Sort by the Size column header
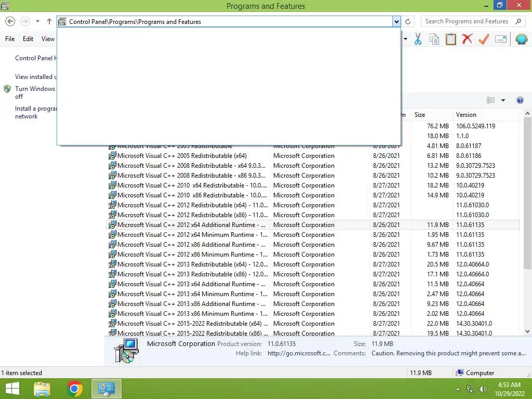The image size is (532, 399). point(431,115)
